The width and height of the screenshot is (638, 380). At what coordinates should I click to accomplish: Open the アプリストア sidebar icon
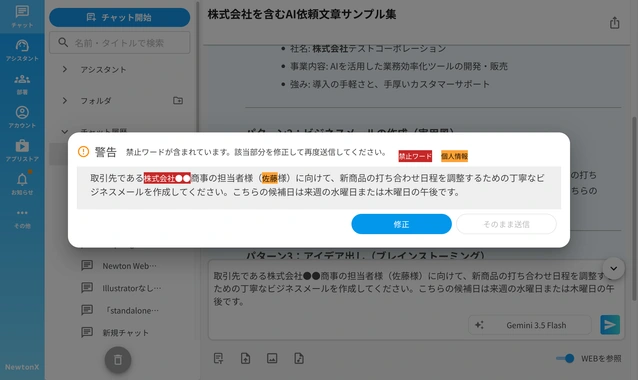[22, 151]
